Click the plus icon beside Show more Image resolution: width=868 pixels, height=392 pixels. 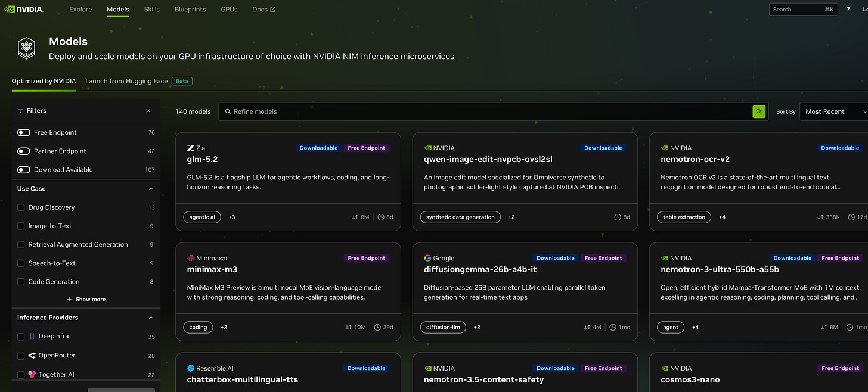pyautogui.click(x=69, y=299)
